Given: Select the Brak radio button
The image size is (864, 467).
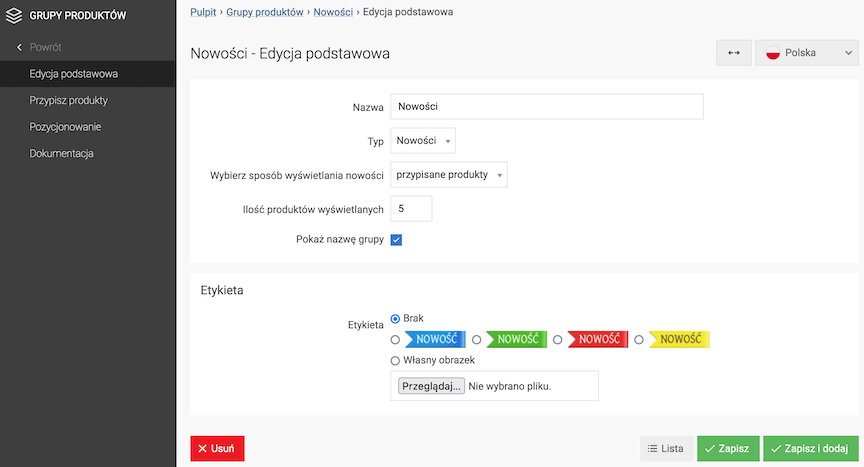Looking at the screenshot, I should click(x=395, y=319).
